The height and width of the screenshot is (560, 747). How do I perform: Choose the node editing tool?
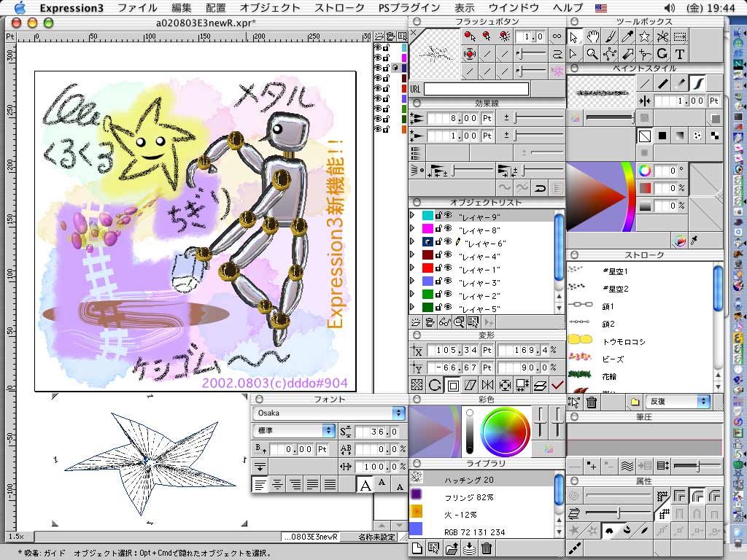[x=610, y=54]
